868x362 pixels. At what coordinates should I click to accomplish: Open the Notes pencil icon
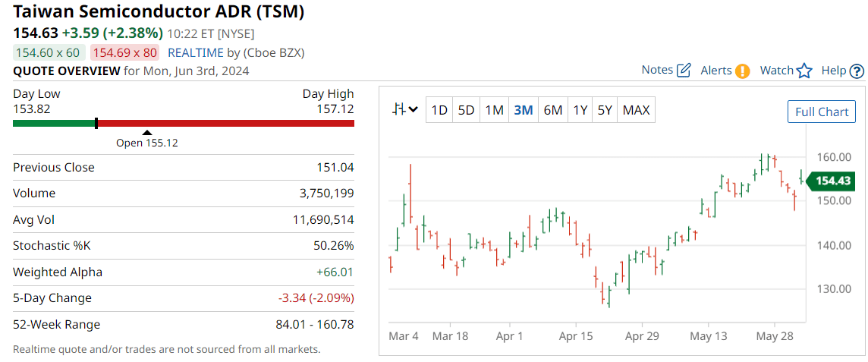[684, 71]
